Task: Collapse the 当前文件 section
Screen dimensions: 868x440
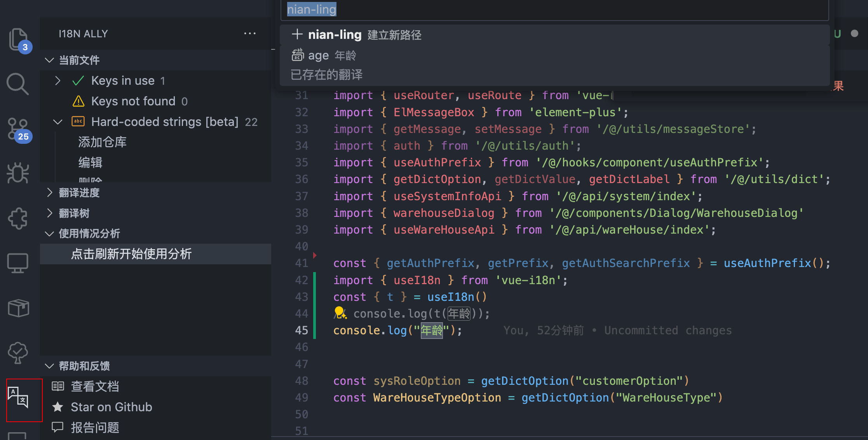Action: point(49,60)
